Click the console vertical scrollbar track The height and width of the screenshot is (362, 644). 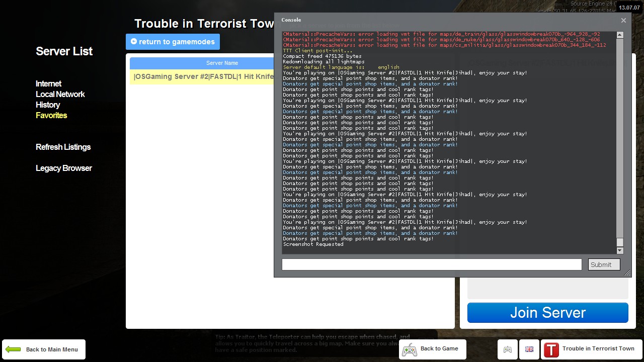pos(620,143)
